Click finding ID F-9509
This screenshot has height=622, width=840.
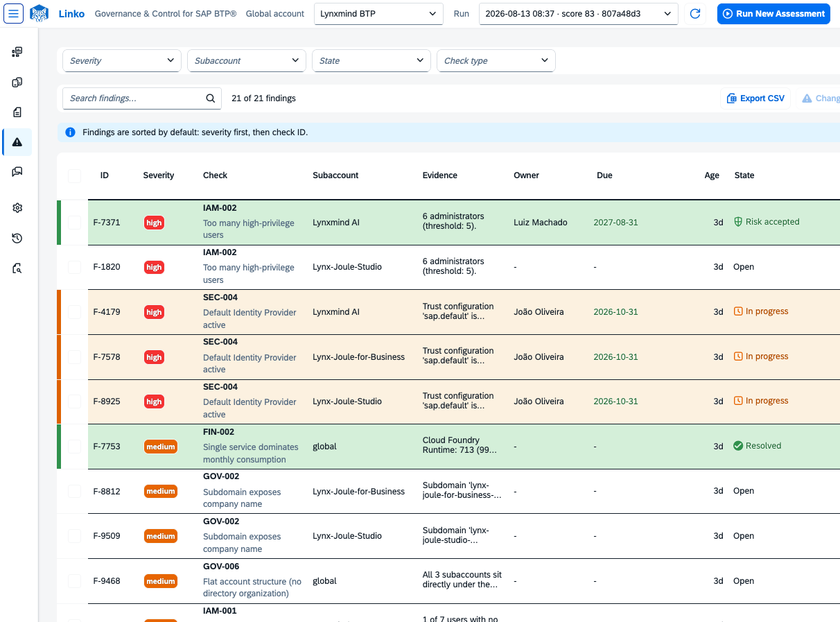point(107,536)
